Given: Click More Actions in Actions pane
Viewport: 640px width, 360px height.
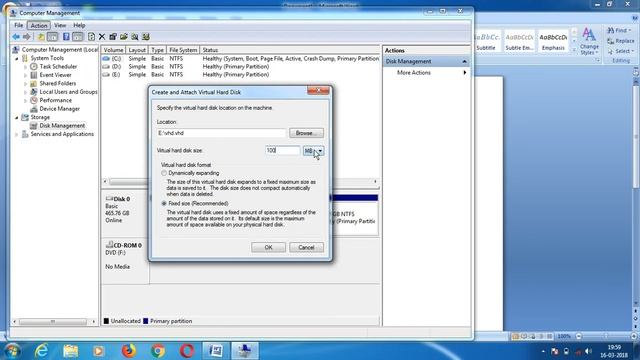Looking at the screenshot, I should coord(413,73).
